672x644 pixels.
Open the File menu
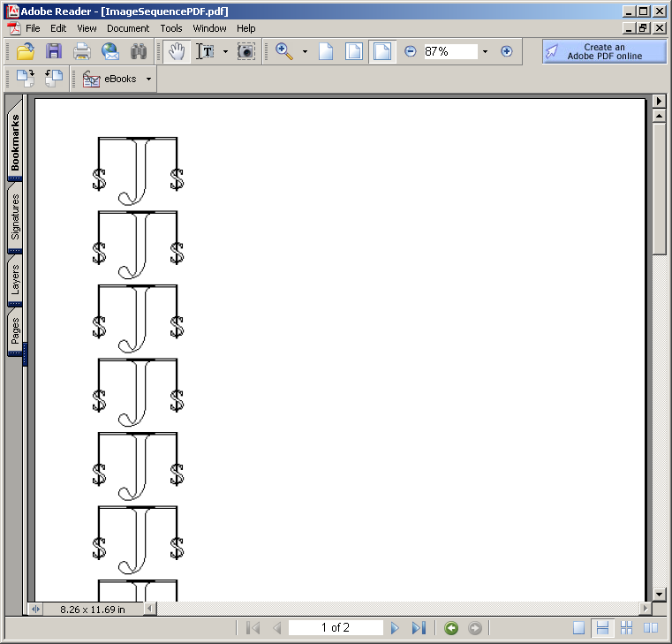(x=33, y=28)
